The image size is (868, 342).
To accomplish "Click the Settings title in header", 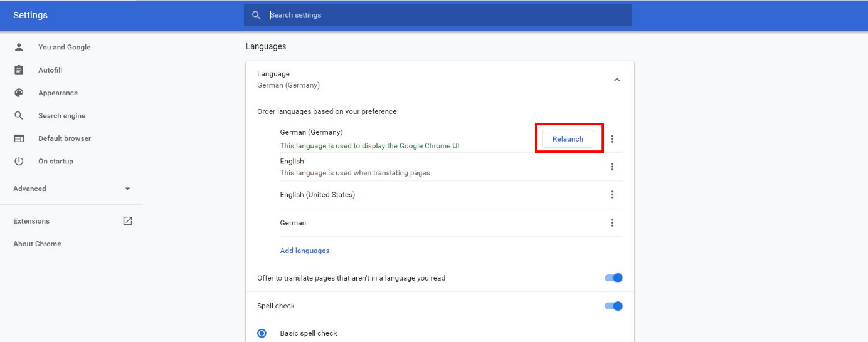I will [30, 15].
